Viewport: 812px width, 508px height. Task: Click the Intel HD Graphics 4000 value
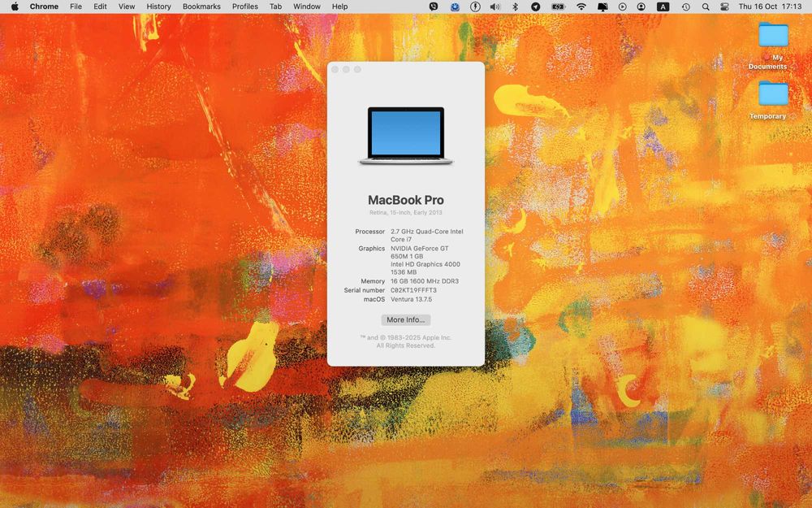(425, 268)
